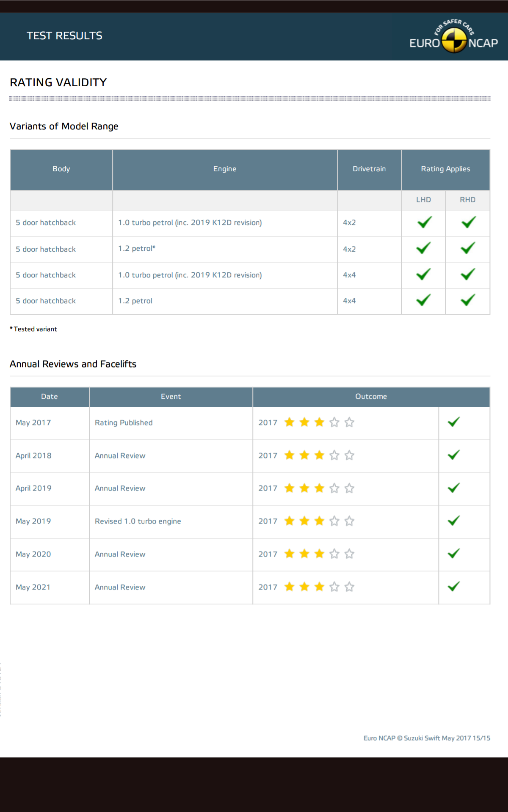Click the Euro NCAP logo
This screenshot has width=508, height=812.
click(453, 36)
